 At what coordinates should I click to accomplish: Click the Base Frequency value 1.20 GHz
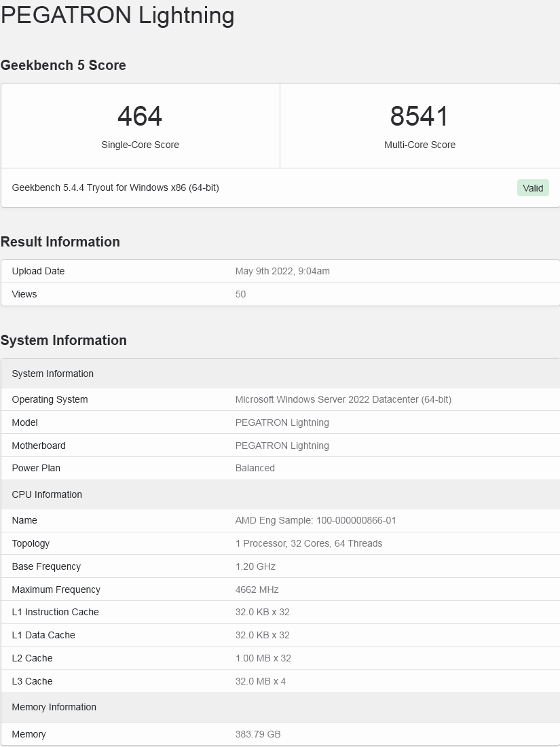(x=255, y=566)
